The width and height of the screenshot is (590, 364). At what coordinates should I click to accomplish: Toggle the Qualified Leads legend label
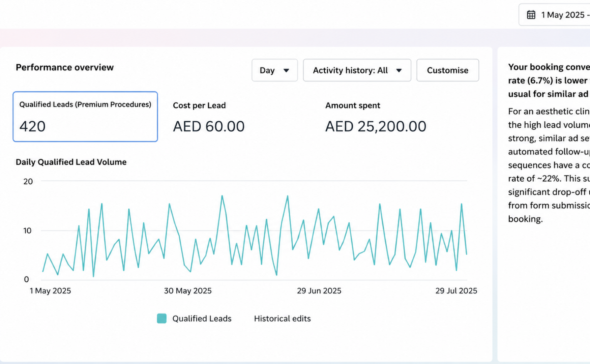coord(202,318)
